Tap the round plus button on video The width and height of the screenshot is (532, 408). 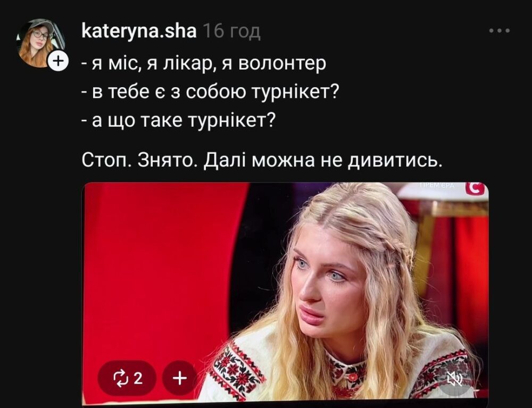click(180, 378)
